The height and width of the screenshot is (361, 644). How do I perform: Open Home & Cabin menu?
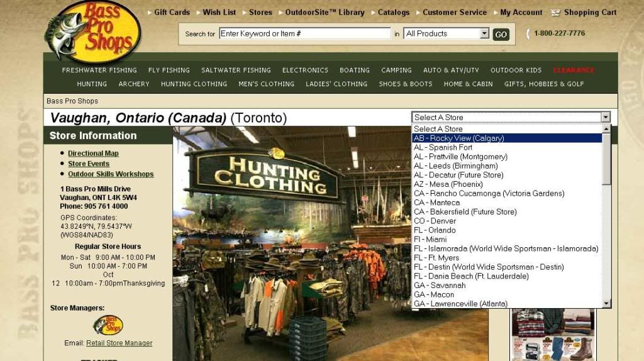[x=468, y=84]
